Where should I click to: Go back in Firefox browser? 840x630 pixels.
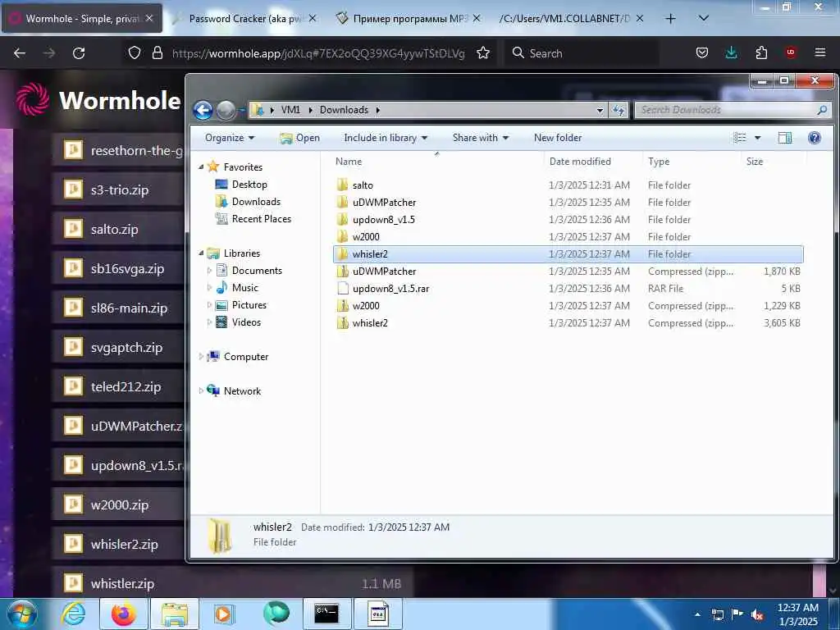(20, 53)
